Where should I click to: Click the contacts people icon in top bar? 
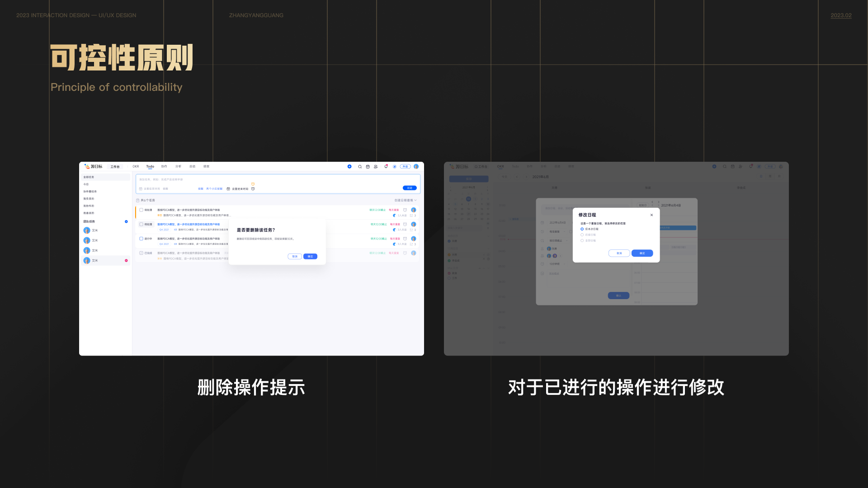tap(376, 167)
